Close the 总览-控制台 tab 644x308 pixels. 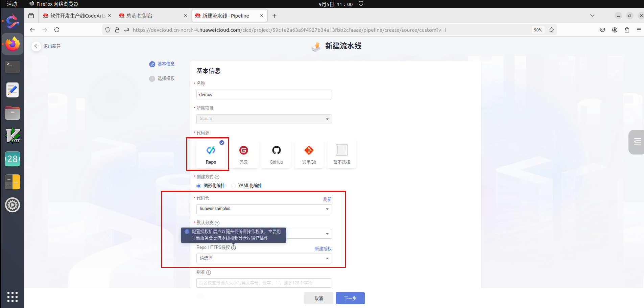click(x=186, y=16)
